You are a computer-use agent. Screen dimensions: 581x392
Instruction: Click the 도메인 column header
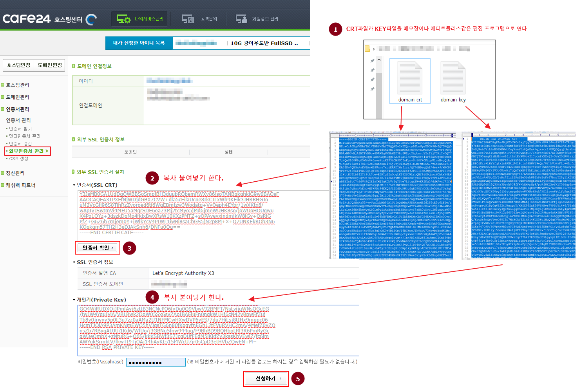pyautogui.click(x=130, y=152)
